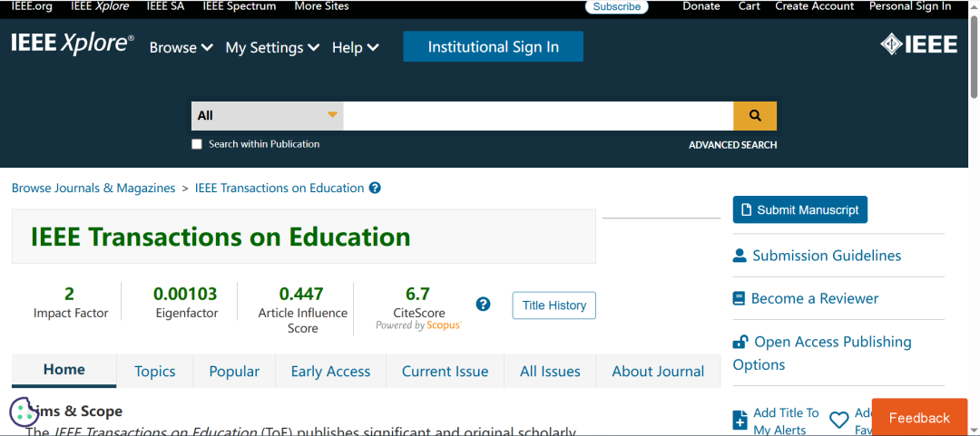Open the ADVANCED SEARCH link
The image size is (980, 436).
(x=732, y=145)
